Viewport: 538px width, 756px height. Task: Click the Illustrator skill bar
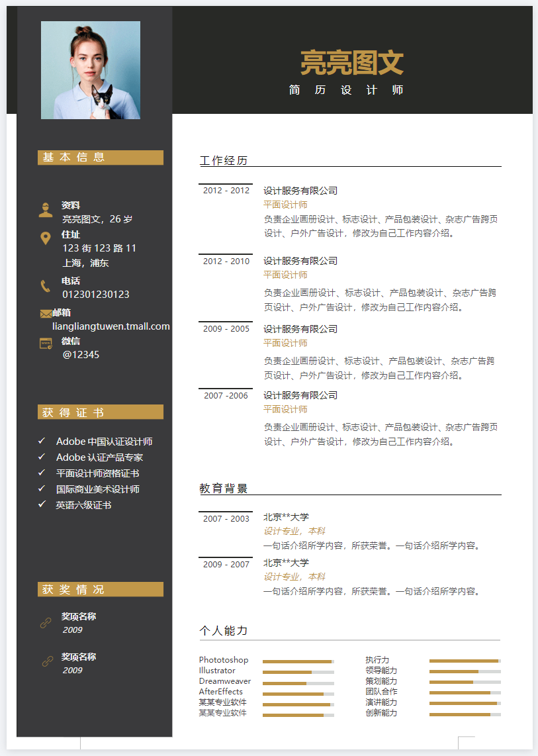(x=298, y=672)
